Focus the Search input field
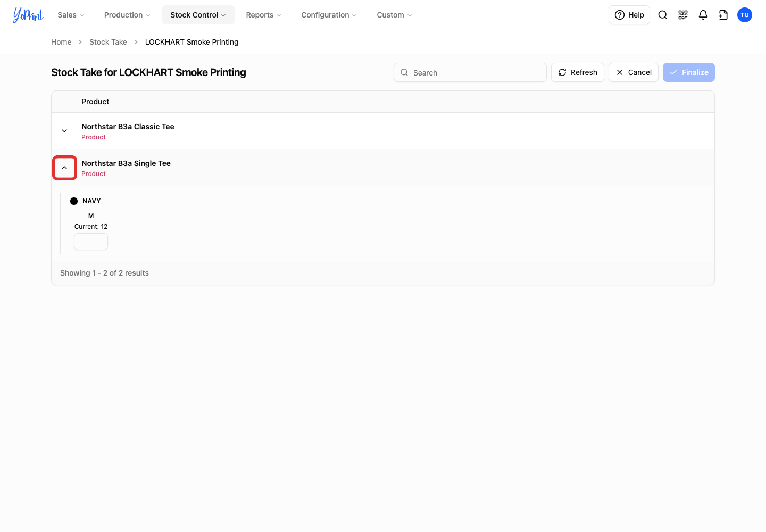Viewport: 766px width, 532px height. pyautogui.click(x=470, y=72)
